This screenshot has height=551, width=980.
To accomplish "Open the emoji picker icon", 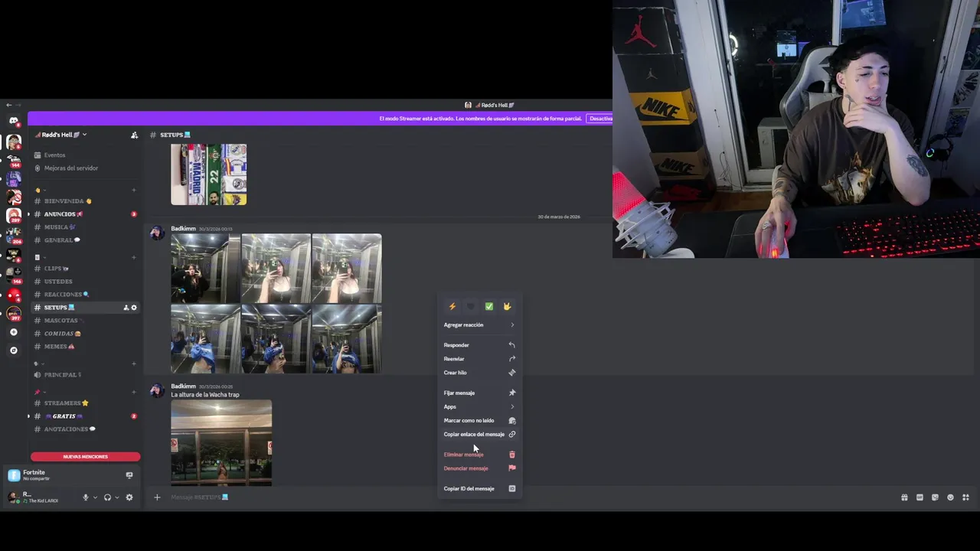I will [950, 497].
